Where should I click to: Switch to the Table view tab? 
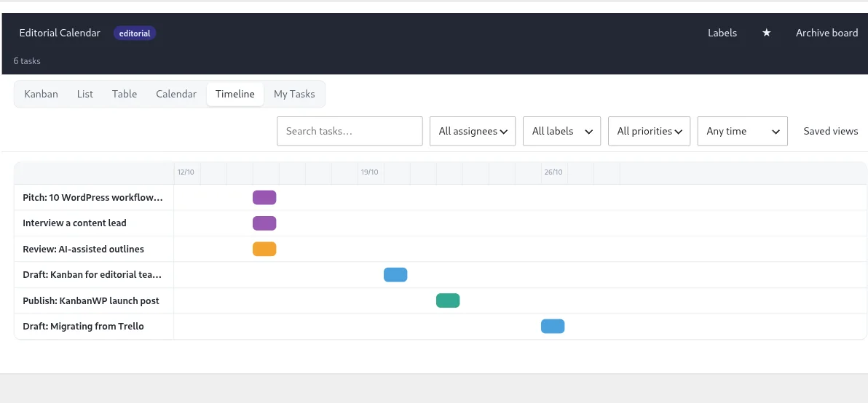click(x=125, y=94)
